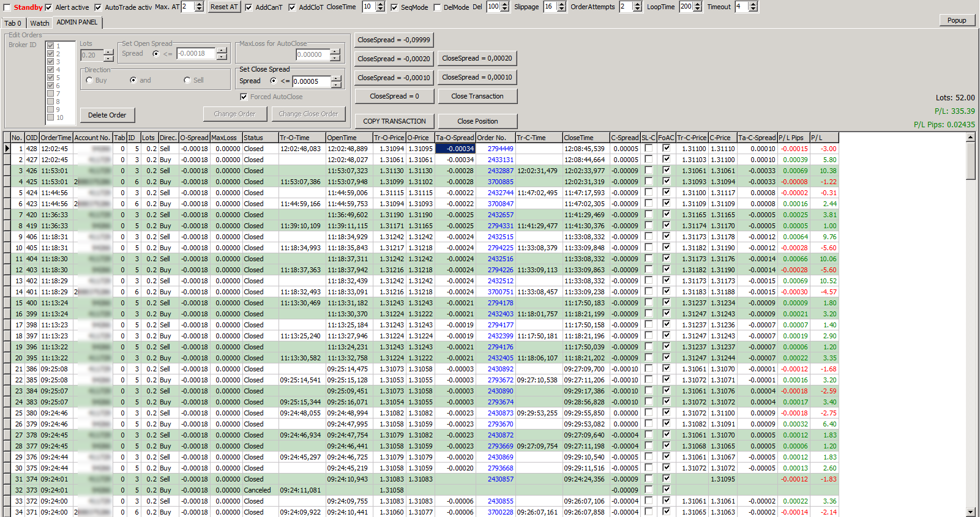Sort by the Status column header
The height and width of the screenshot is (517, 980).
[260, 138]
